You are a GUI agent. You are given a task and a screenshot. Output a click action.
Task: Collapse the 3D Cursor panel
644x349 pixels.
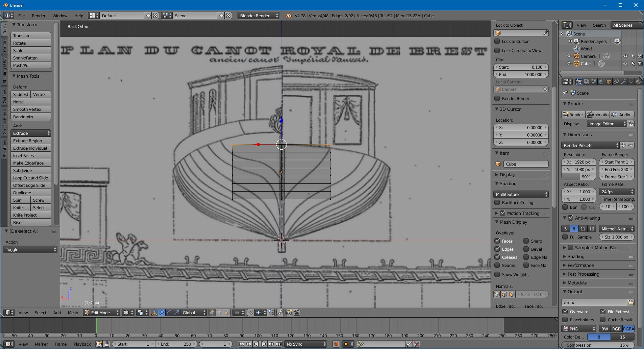tap(497, 109)
